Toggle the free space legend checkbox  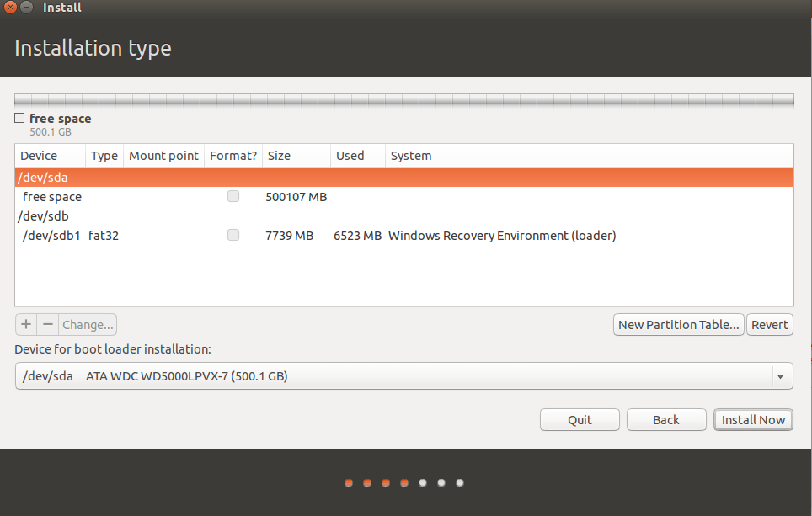[19, 119]
